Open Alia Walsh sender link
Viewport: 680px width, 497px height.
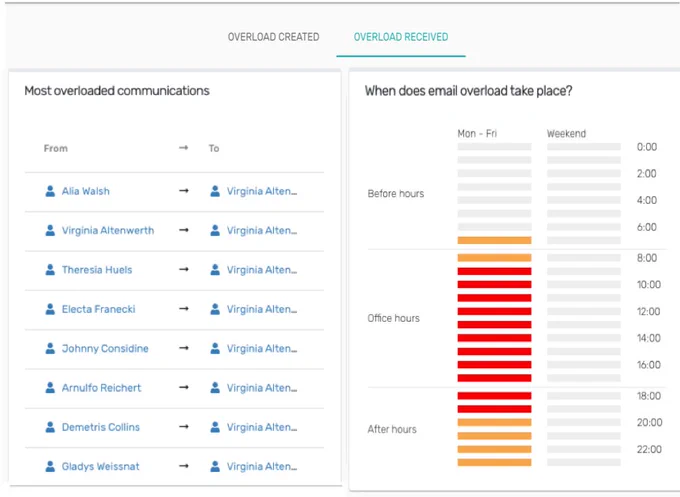(85, 191)
